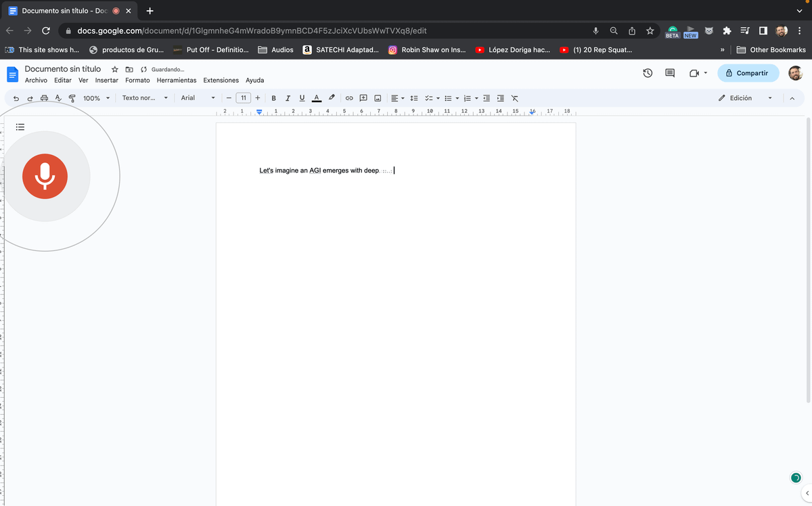Viewport: 812px width, 506px height.
Task: Open version history clock icon
Action: pos(648,73)
